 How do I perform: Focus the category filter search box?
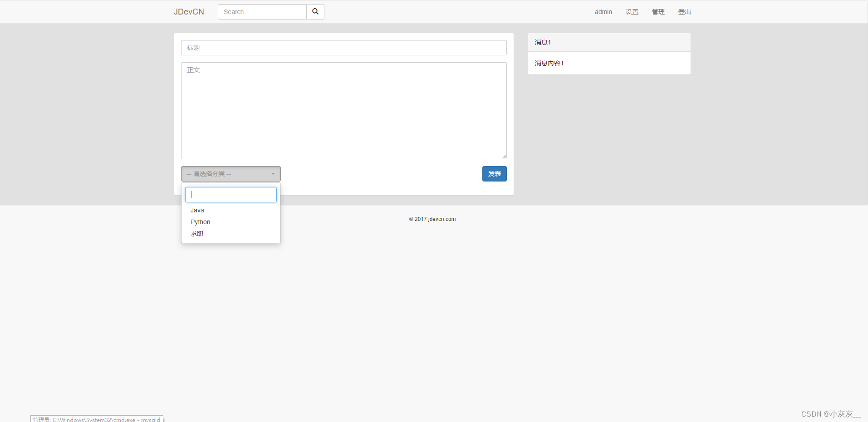coord(231,195)
